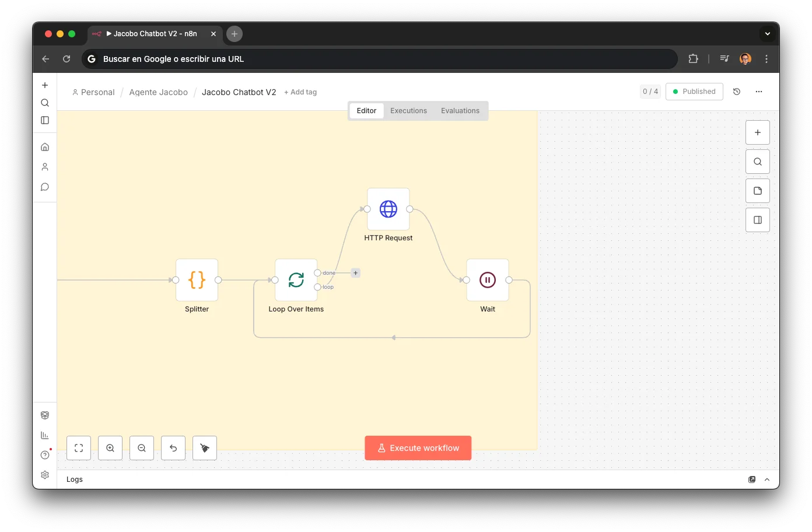Screen dimensions: 812x532
Task: Open the workflow options menu
Action: [x=758, y=92]
